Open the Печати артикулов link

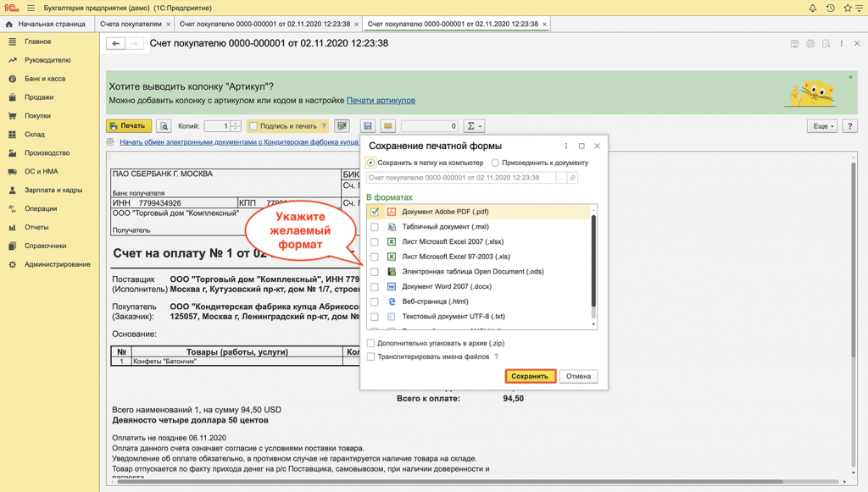click(x=381, y=101)
